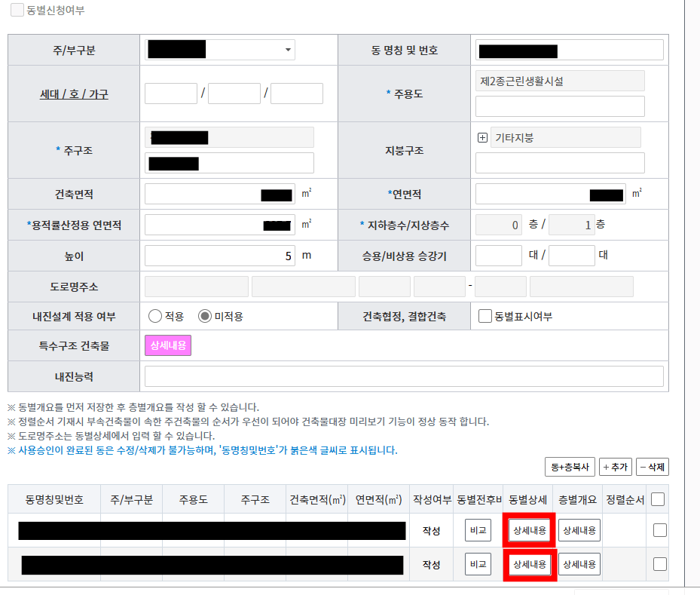Open the highlighted 동별상세 상세내용 button, first row
Image resolution: width=700 pixels, height=595 pixels.
pyautogui.click(x=530, y=530)
